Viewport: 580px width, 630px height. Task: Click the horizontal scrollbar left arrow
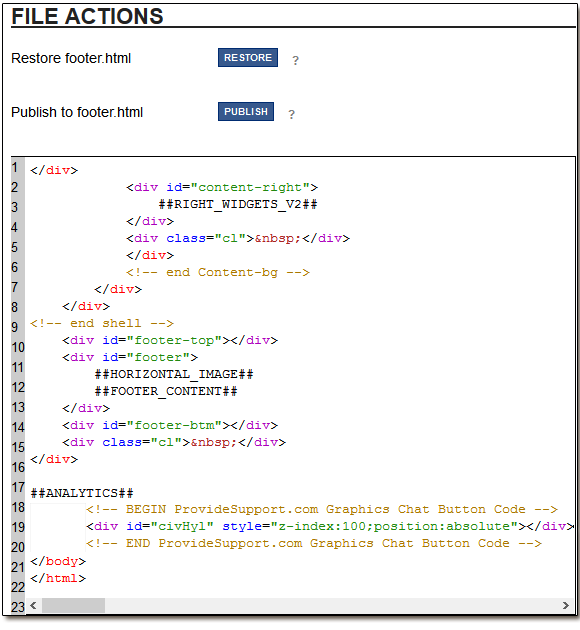33,605
